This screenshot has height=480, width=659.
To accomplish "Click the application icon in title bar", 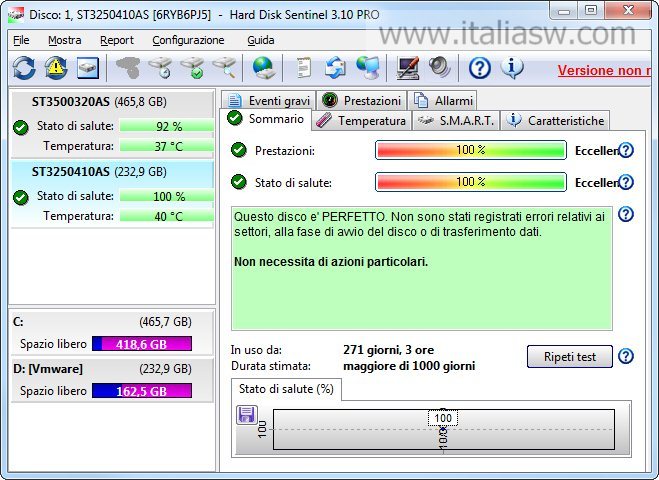I will click(16, 15).
